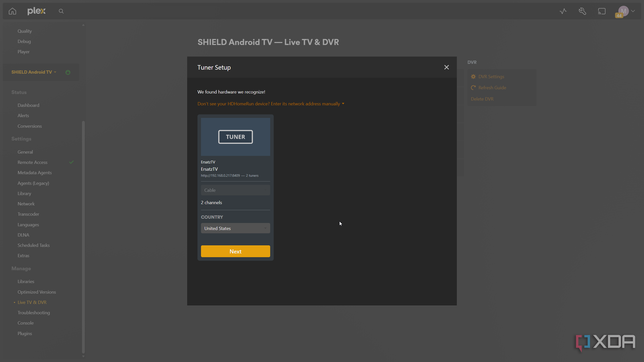
Task: Click the '2 channels' text
Action: pyautogui.click(x=211, y=202)
